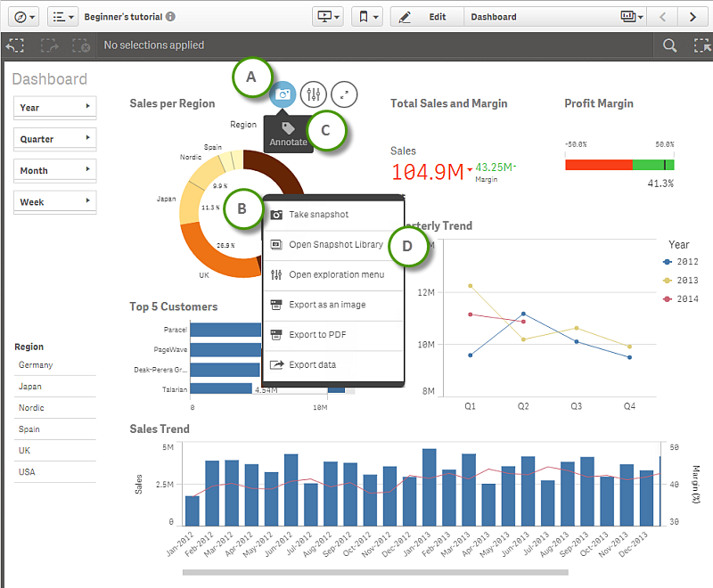The width and height of the screenshot is (713, 588).
Task: Click the fullscreen expand icon
Action: [x=344, y=94]
